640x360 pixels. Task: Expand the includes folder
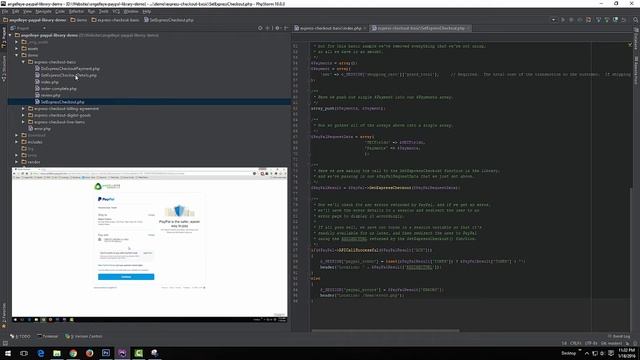point(17,142)
